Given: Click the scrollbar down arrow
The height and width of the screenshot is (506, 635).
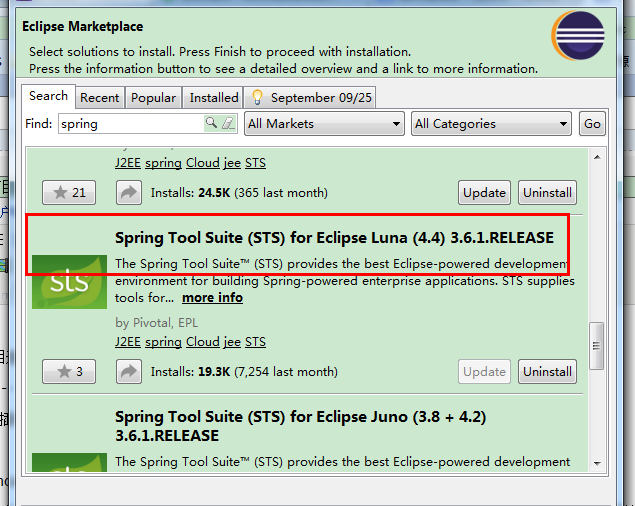Looking at the screenshot, I should click(x=597, y=463).
